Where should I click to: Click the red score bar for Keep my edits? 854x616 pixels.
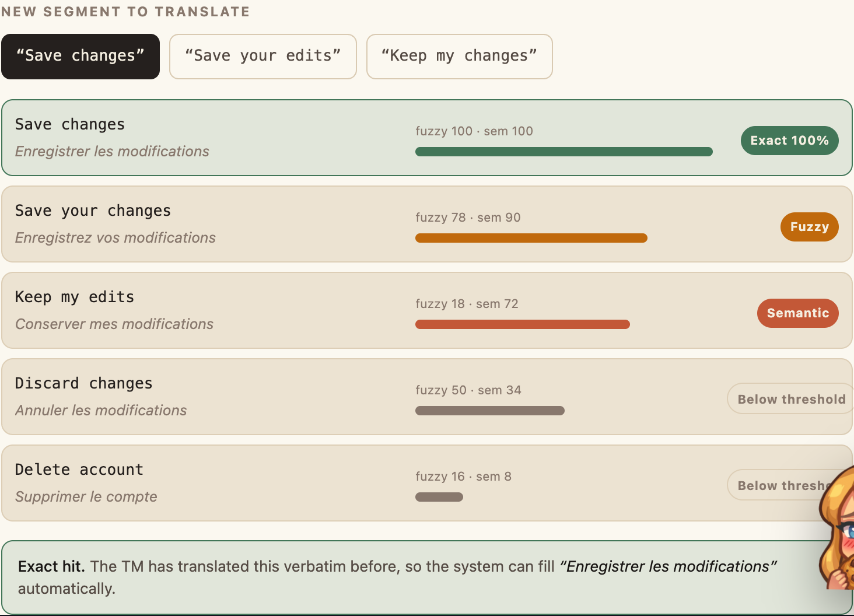click(523, 324)
